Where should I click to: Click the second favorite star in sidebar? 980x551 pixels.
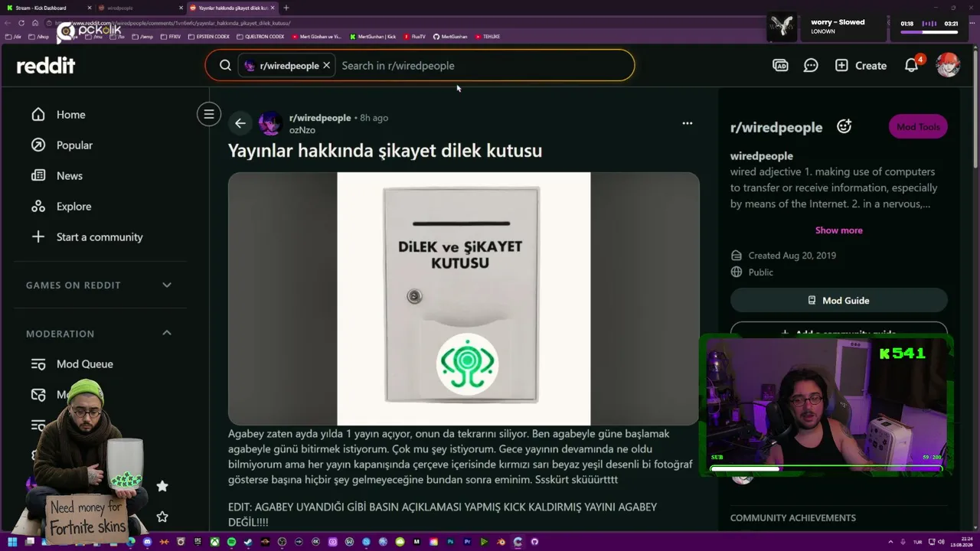click(x=162, y=517)
